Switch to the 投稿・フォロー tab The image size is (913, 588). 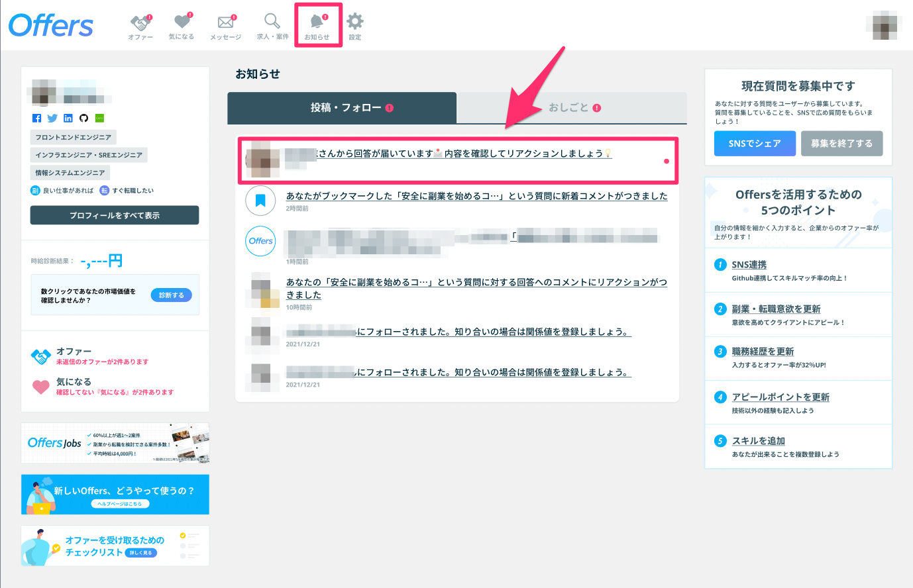342,108
